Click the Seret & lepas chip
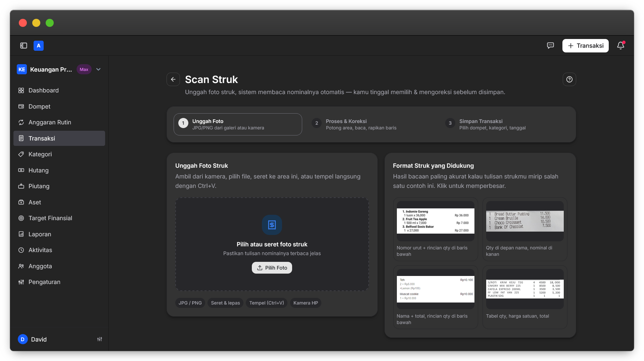This screenshot has height=361, width=644. pyautogui.click(x=225, y=303)
